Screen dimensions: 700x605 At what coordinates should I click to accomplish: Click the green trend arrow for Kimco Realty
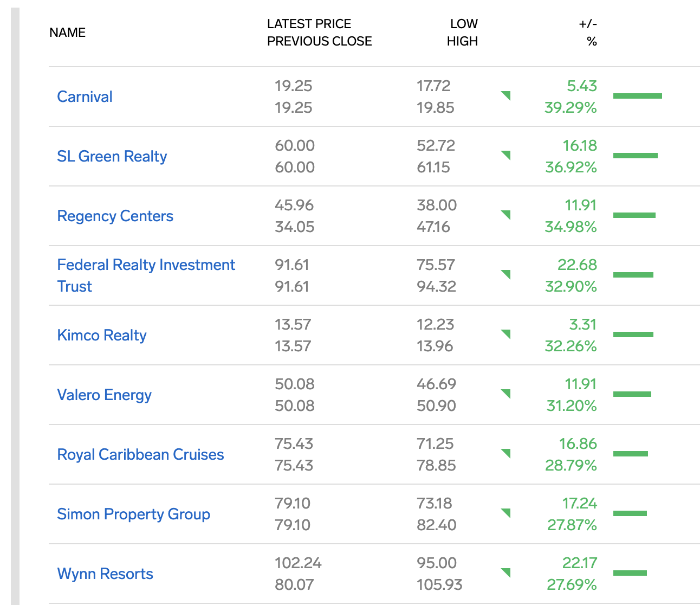(x=507, y=334)
